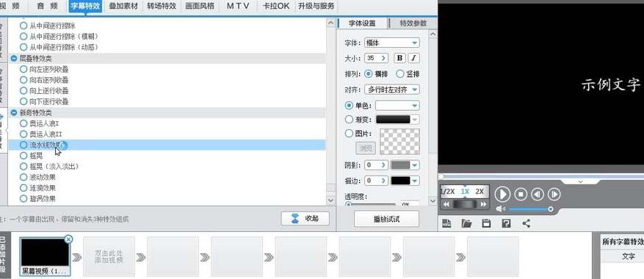Step forward to next frame
The image size is (644, 279).
(554, 194)
